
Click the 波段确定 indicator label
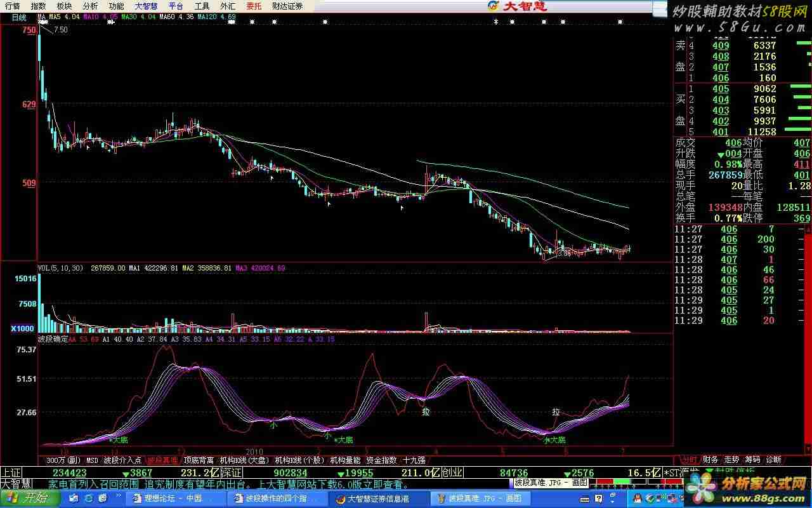(x=53, y=340)
